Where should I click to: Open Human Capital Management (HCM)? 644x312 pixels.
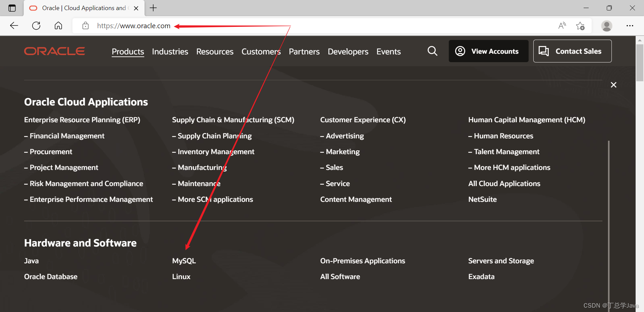[x=527, y=120]
